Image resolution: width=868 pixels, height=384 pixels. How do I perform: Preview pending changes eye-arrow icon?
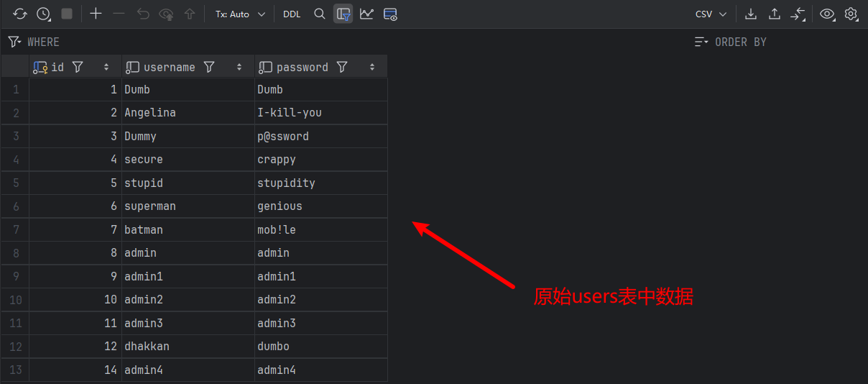(167, 14)
